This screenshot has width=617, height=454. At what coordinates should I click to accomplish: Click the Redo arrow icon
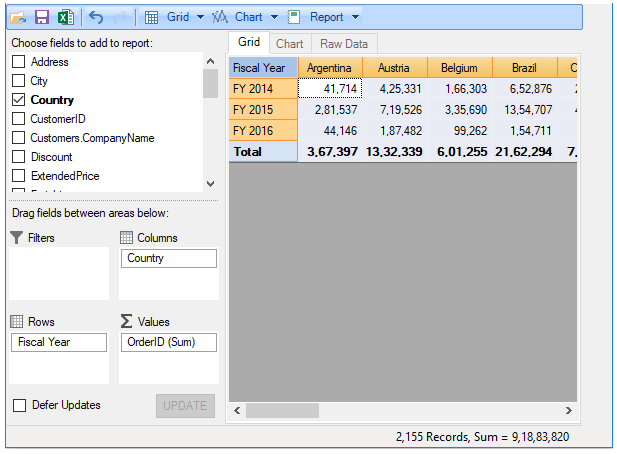120,17
